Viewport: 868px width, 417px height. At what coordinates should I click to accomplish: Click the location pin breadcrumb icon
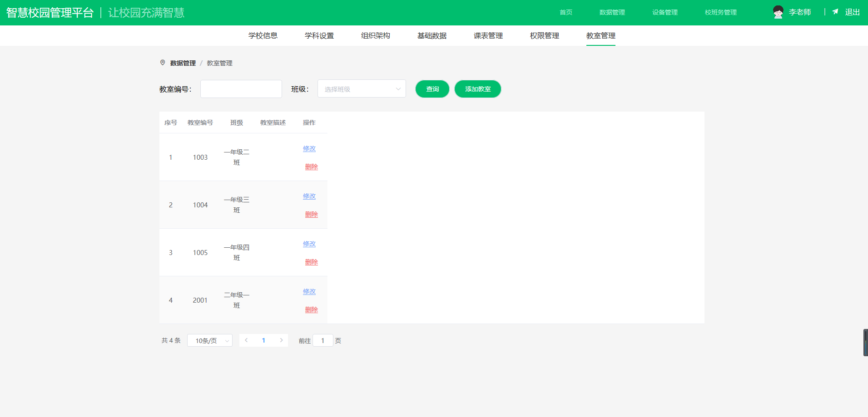pos(163,63)
